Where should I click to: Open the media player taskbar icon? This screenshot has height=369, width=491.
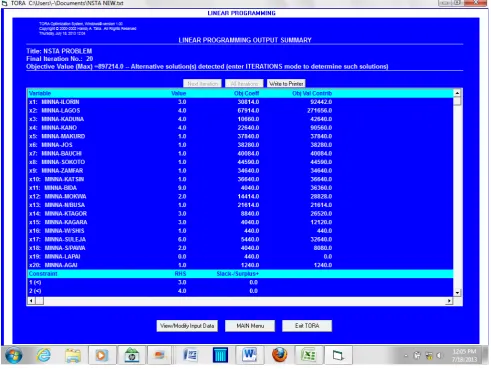[x=102, y=355]
